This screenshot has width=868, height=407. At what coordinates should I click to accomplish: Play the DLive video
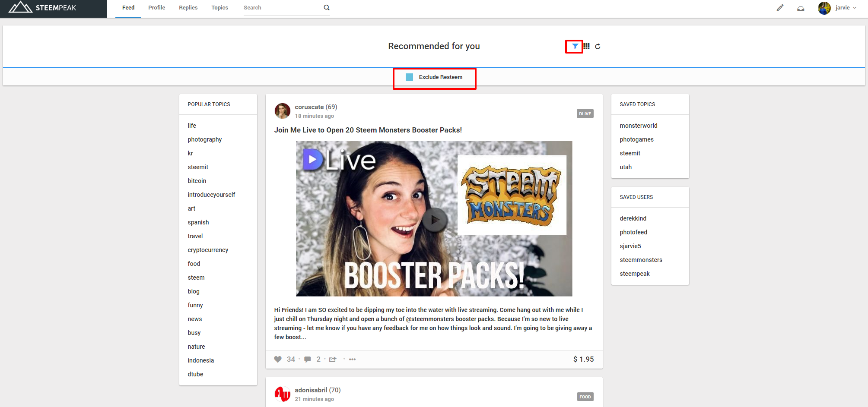[434, 220]
